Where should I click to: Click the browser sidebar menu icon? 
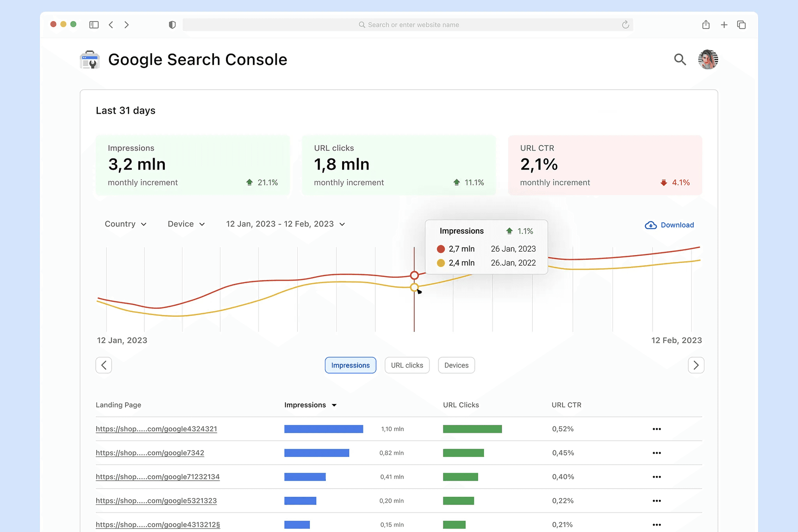[94, 24]
